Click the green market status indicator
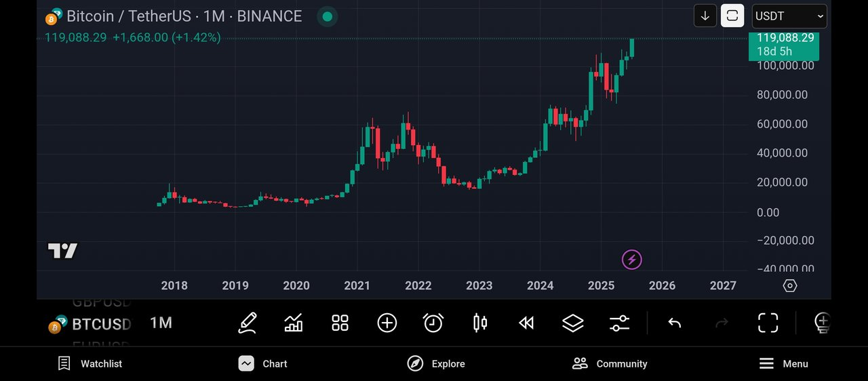The width and height of the screenshot is (868, 381). click(328, 16)
